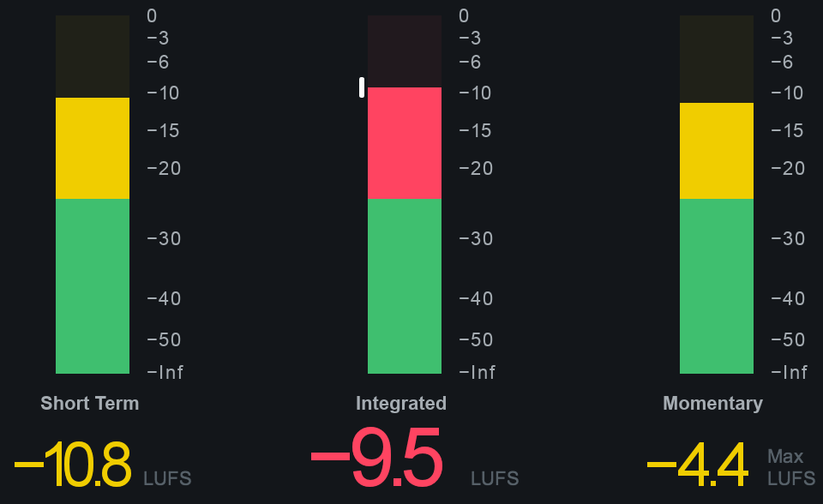
Task: Click the -4.4 Momentary Max readout
Action: pyautogui.click(x=698, y=465)
